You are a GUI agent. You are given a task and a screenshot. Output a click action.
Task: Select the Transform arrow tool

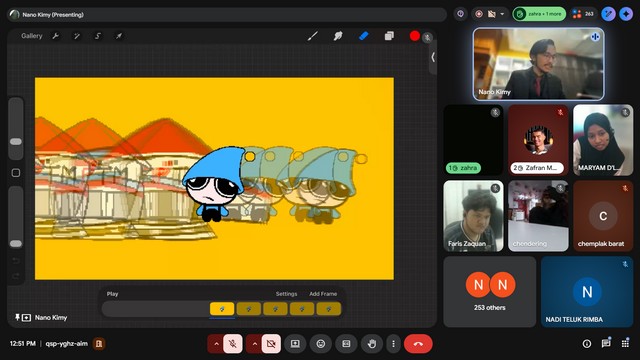click(x=119, y=36)
